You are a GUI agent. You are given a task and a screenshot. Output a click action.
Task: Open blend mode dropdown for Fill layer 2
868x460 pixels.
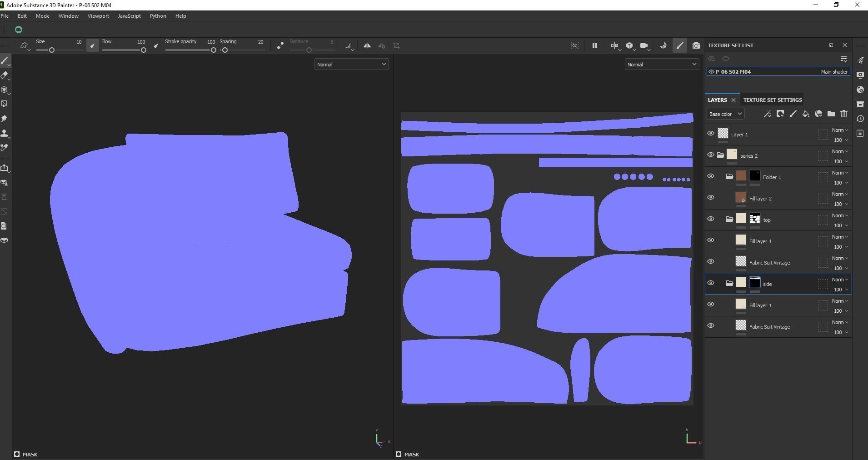(x=840, y=194)
